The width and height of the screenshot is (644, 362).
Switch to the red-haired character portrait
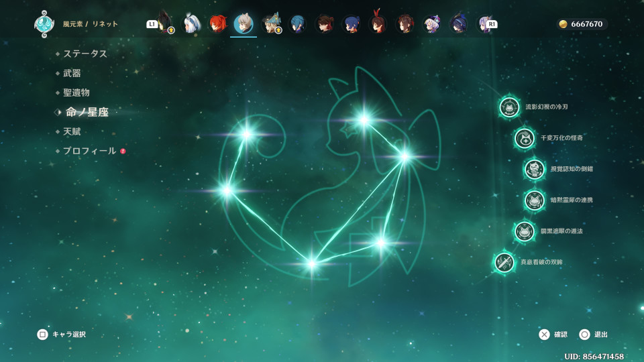(x=217, y=24)
